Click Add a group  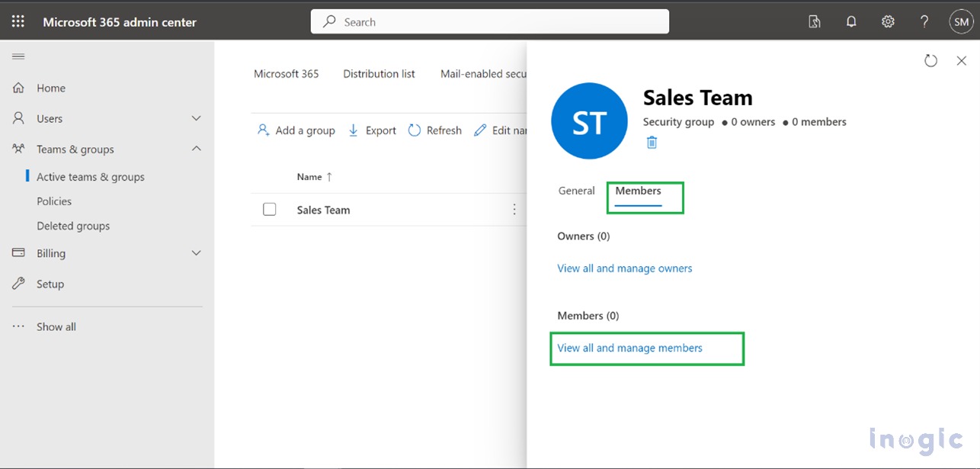point(296,130)
